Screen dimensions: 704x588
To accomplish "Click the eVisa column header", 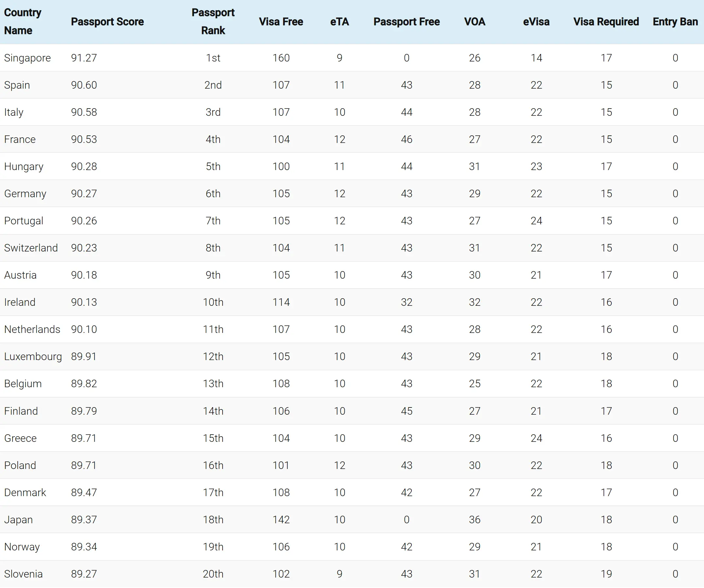I will [536, 22].
